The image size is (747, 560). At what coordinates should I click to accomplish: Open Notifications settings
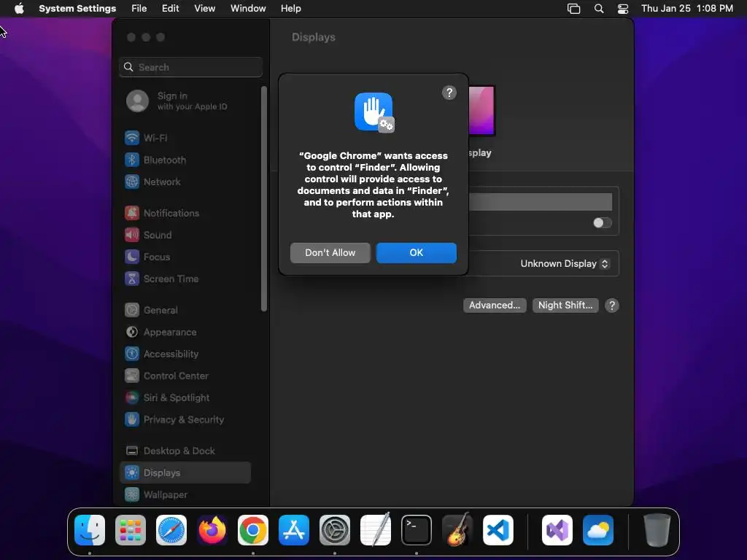[185, 214]
